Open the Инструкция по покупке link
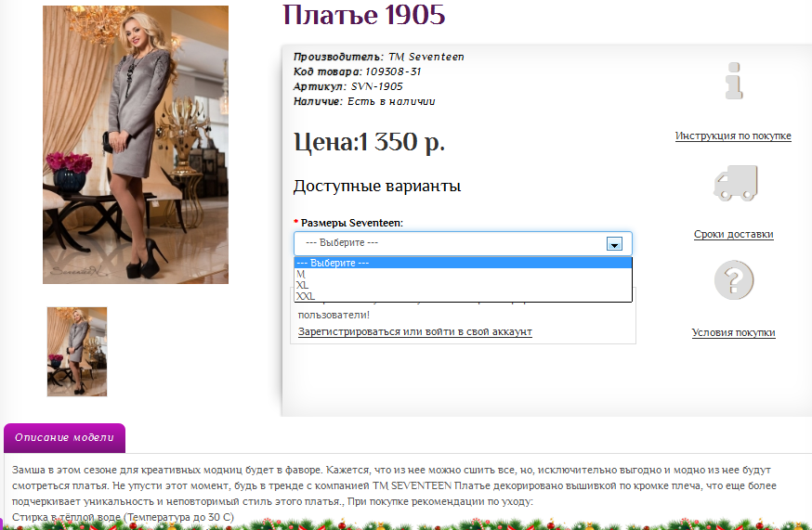Screen dimensions: 812x530 [x=733, y=136]
